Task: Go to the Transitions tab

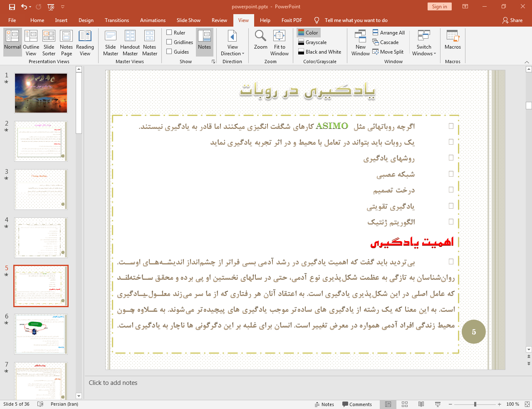Action: 117,20
